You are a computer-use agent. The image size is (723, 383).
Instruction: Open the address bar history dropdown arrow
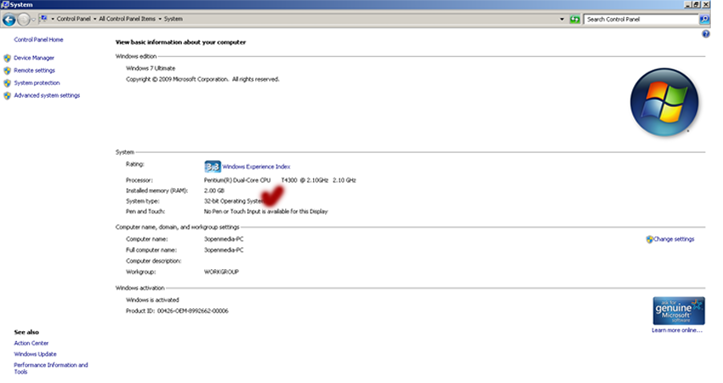(x=562, y=19)
